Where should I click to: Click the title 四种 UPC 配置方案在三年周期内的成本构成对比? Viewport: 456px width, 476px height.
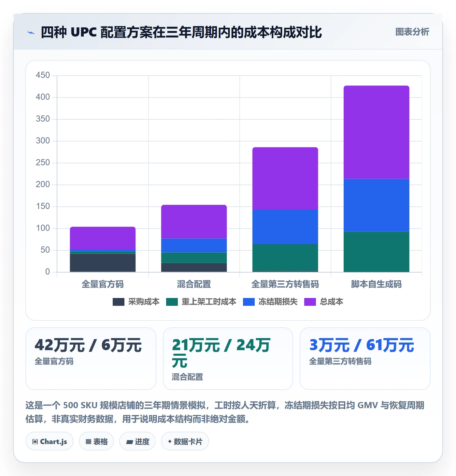point(181,32)
